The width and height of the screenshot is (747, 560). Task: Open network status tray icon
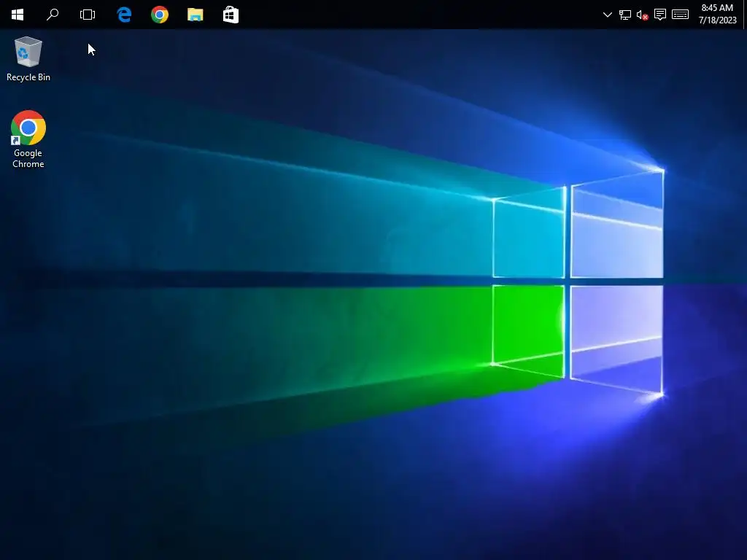(625, 15)
